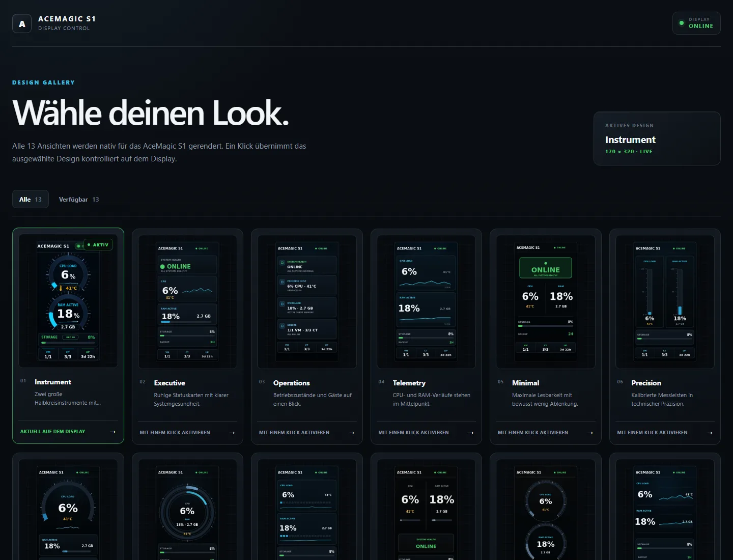Click the "A" logo icon in the header

(x=22, y=23)
